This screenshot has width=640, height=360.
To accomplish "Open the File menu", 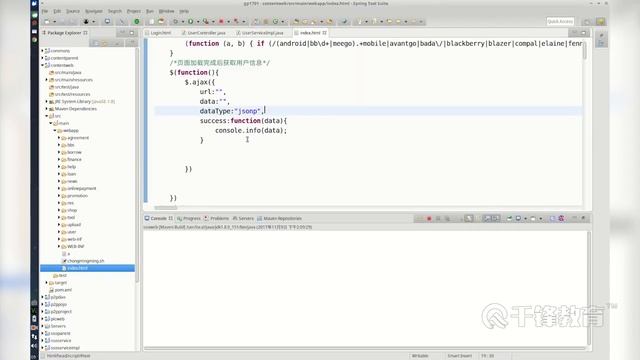I will (45, 11).
